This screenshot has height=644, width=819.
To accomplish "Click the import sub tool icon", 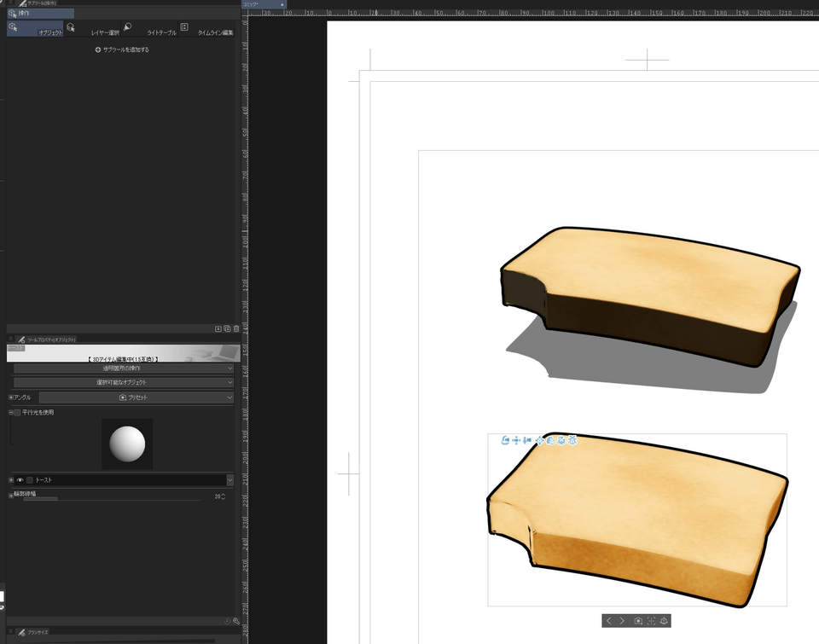I will pos(218,328).
